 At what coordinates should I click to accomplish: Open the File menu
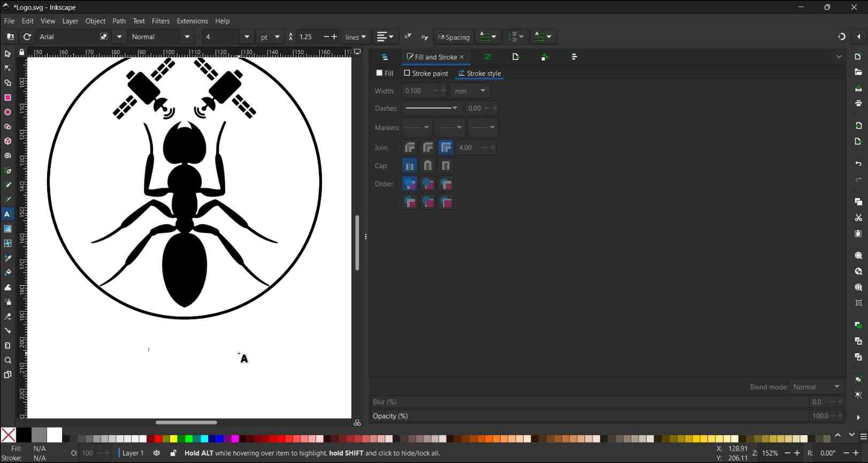pyautogui.click(x=9, y=21)
